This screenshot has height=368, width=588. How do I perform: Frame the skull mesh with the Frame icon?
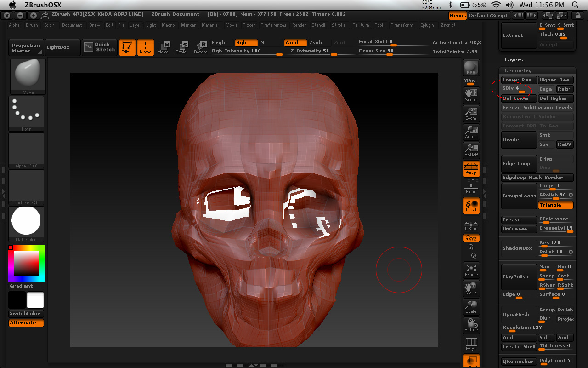click(471, 270)
